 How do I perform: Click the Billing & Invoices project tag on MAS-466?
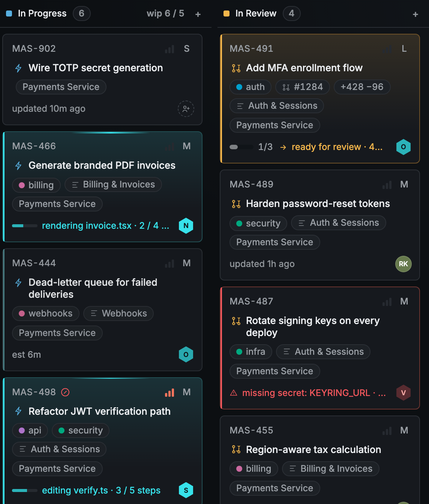[113, 184]
